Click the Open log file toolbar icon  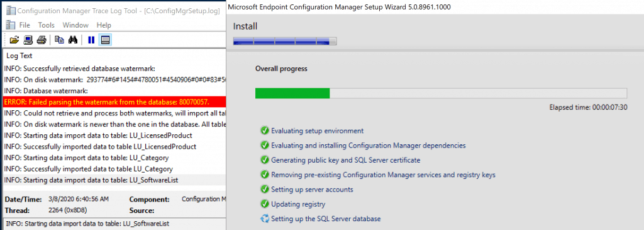(14, 40)
